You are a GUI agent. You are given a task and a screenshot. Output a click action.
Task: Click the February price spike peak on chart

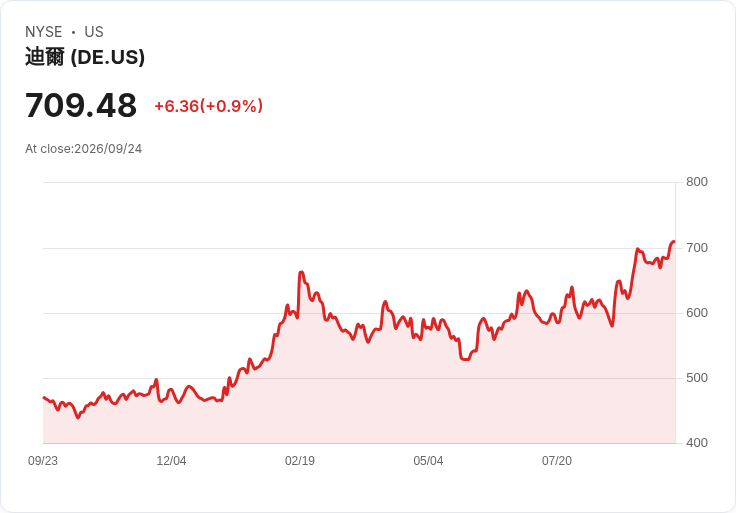(x=301, y=272)
